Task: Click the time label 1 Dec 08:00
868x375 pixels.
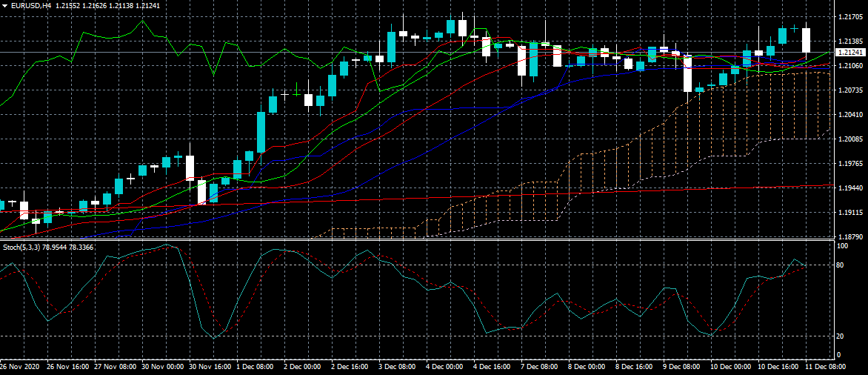Action: click(x=256, y=367)
